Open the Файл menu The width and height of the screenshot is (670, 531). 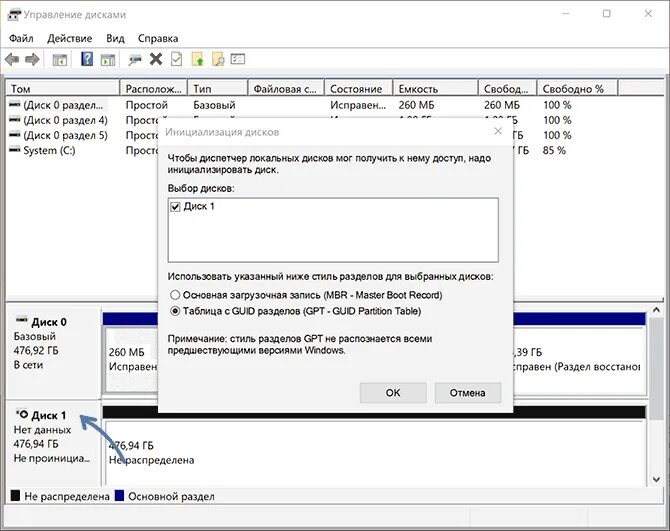pos(21,38)
